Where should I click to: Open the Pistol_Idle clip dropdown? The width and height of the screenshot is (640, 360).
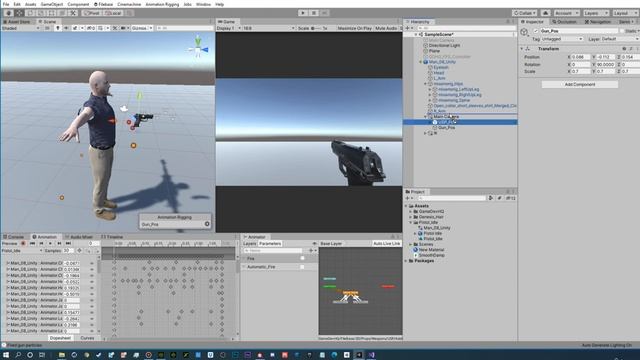[22, 251]
